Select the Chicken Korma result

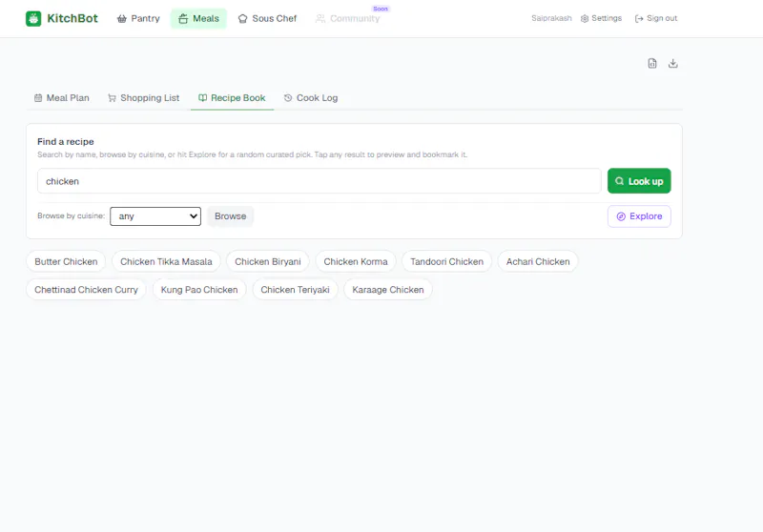[x=356, y=261]
